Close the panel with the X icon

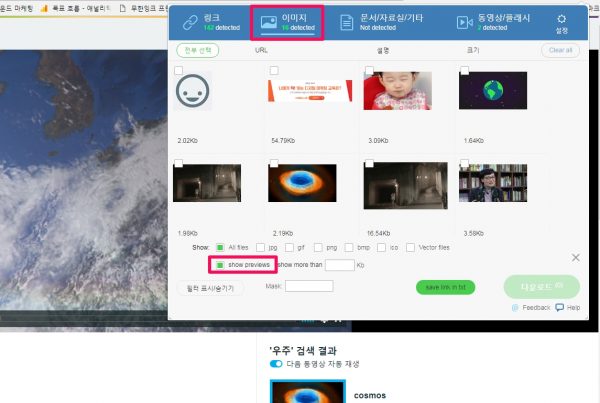(576, 258)
